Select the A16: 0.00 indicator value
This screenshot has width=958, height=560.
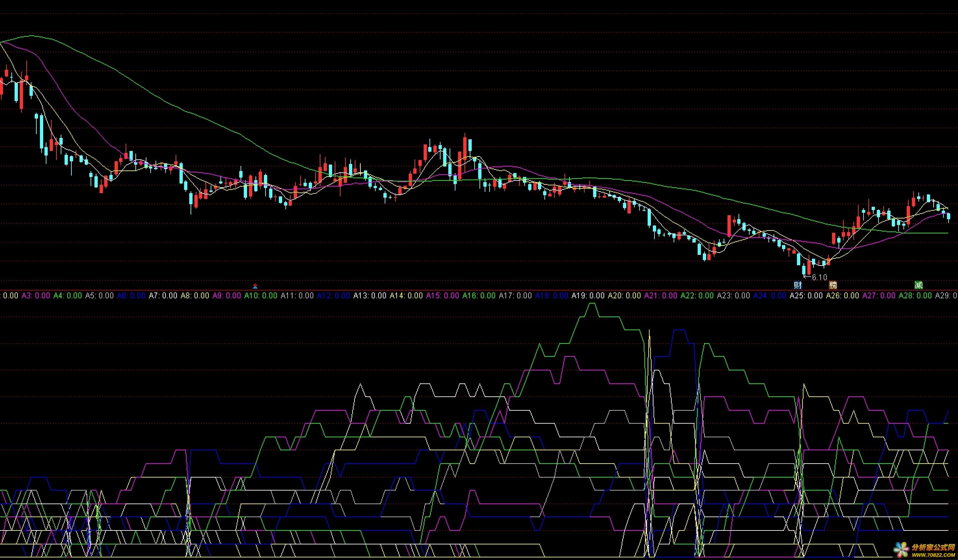[x=479, y=295]
